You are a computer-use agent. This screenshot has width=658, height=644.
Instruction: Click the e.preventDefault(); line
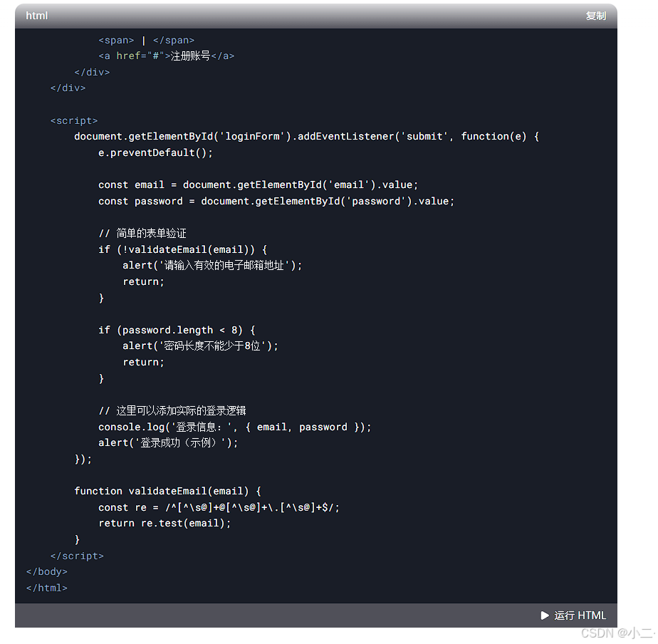(155, 153)
